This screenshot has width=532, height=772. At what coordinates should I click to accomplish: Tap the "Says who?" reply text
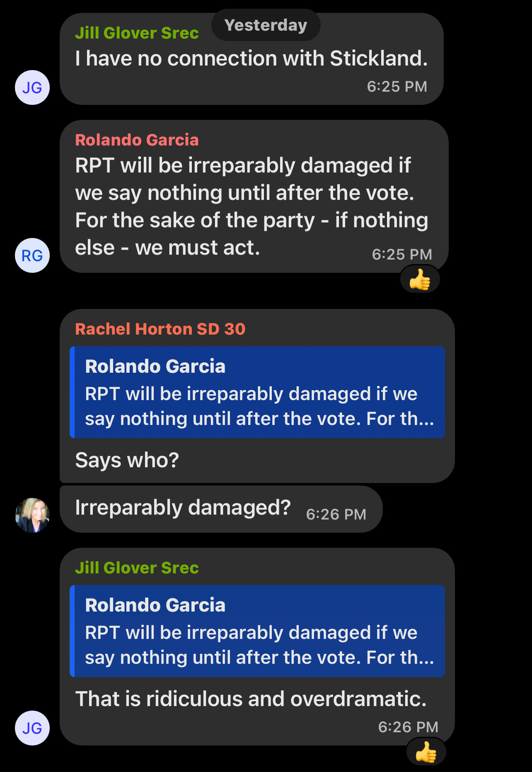[x=127, y=460]
